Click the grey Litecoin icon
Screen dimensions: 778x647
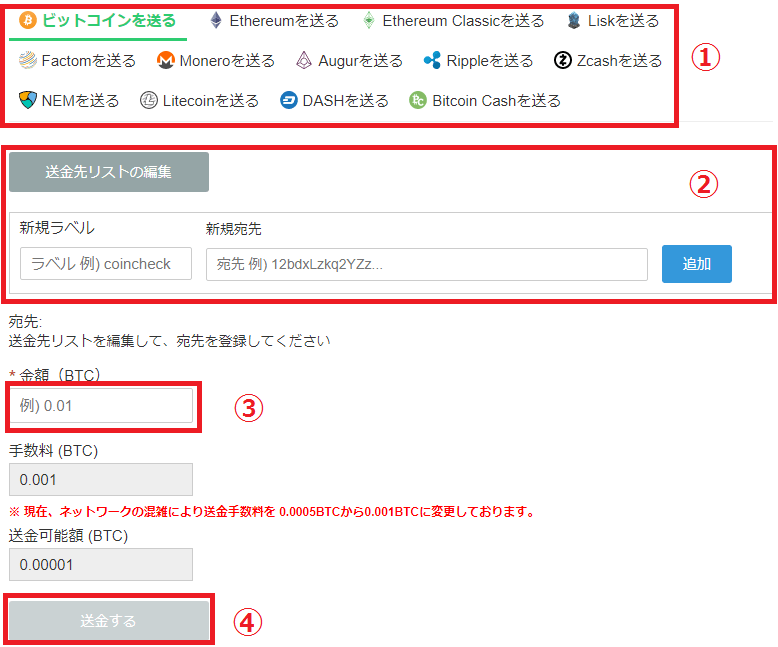tap(149, 100)
